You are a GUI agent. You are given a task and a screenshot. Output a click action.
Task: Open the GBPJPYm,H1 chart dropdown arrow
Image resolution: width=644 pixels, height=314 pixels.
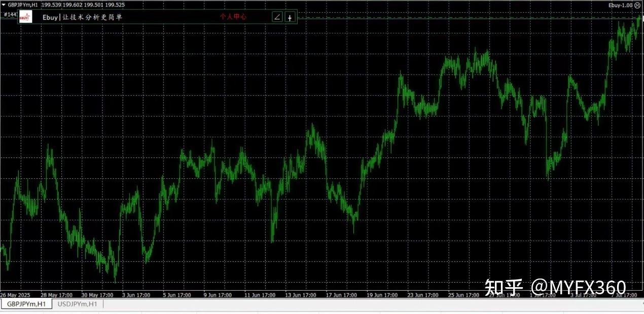3,5
